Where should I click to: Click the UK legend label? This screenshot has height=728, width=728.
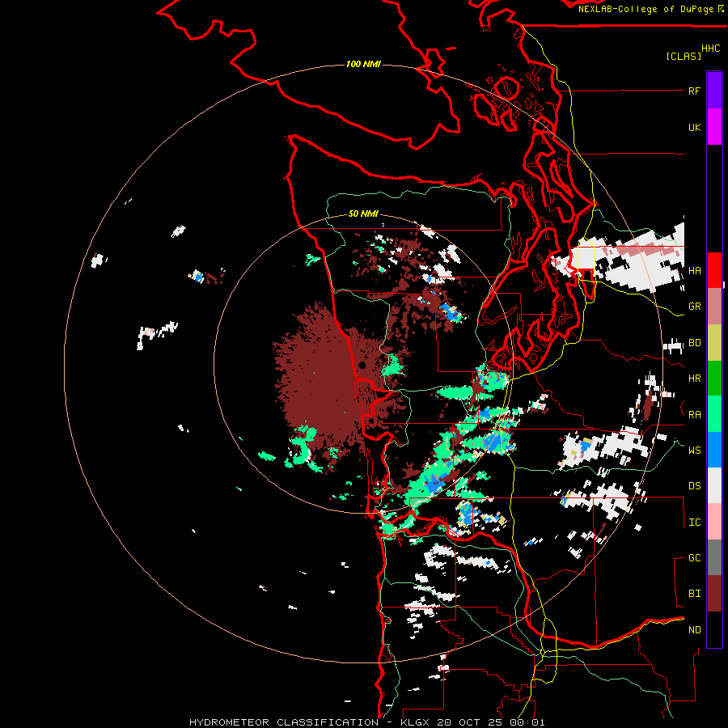click(694, 127)
